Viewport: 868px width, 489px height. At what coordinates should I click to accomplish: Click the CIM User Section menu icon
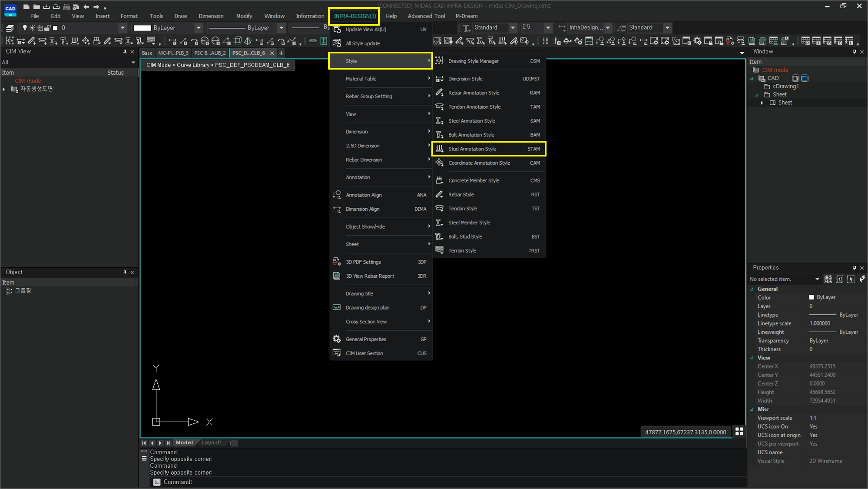[x=336, y=353]
